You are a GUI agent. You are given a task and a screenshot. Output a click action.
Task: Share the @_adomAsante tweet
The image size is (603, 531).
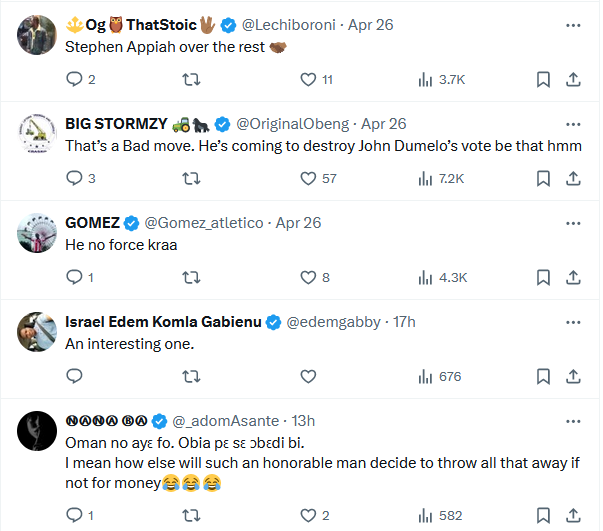(x=573, y=515)
